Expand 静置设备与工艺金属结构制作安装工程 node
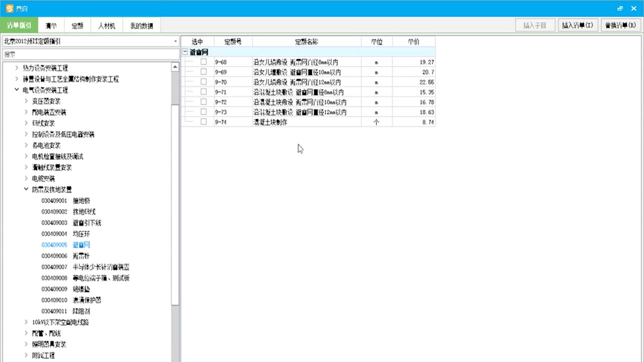 click(x=17, y=79)
